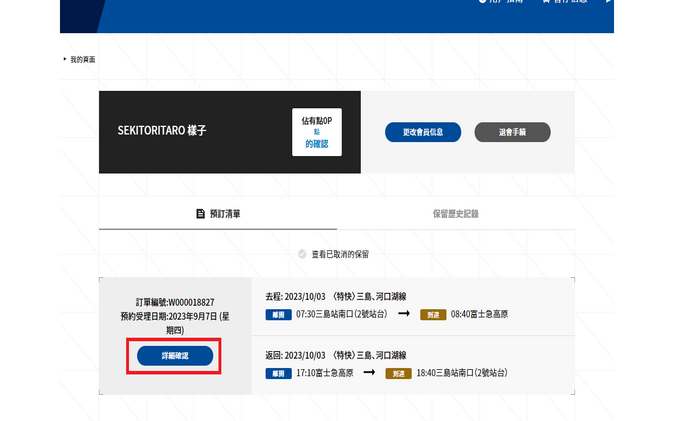Click the 到達 badge for 18:40 arrival

click(x=397, y=373)
